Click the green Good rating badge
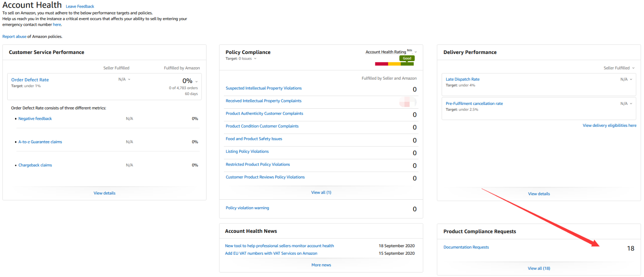644x277 pixels. (407, 58)
